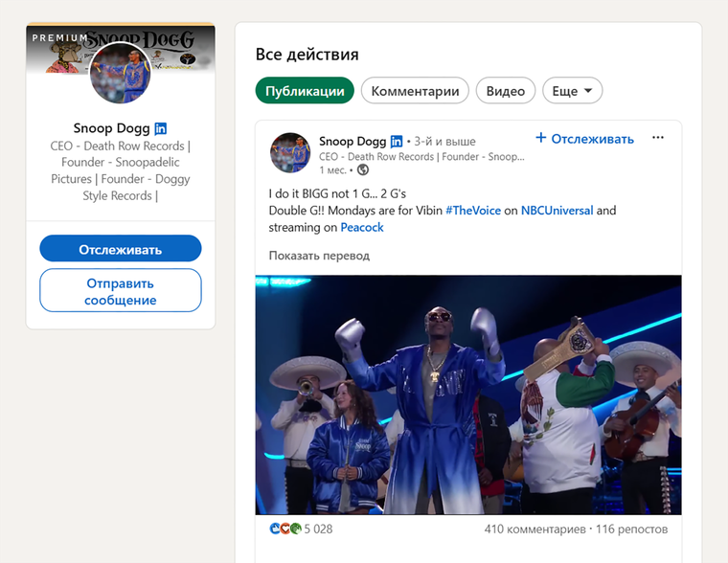Click the Все действия heading
This screenshot has height=563, width=728.
point(307,55)
